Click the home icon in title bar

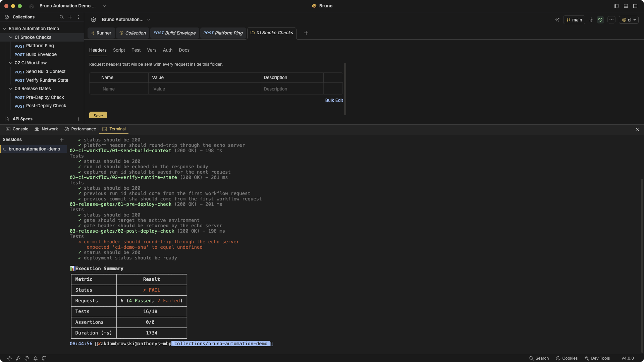point(32,6)
